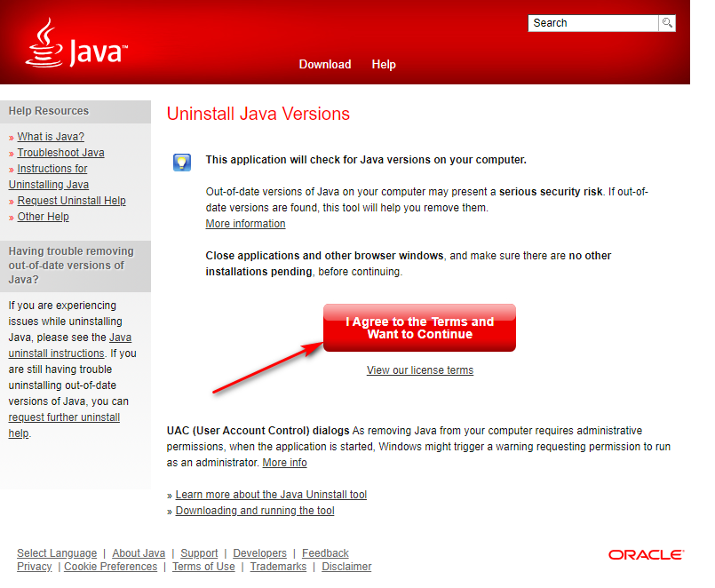
Task: Click the search magnifier icon
Action: click(667, 23)
